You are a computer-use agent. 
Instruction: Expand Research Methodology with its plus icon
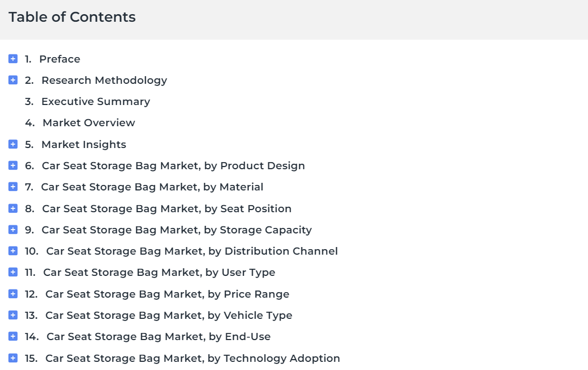pyautogui.click(x=13, y=80)
